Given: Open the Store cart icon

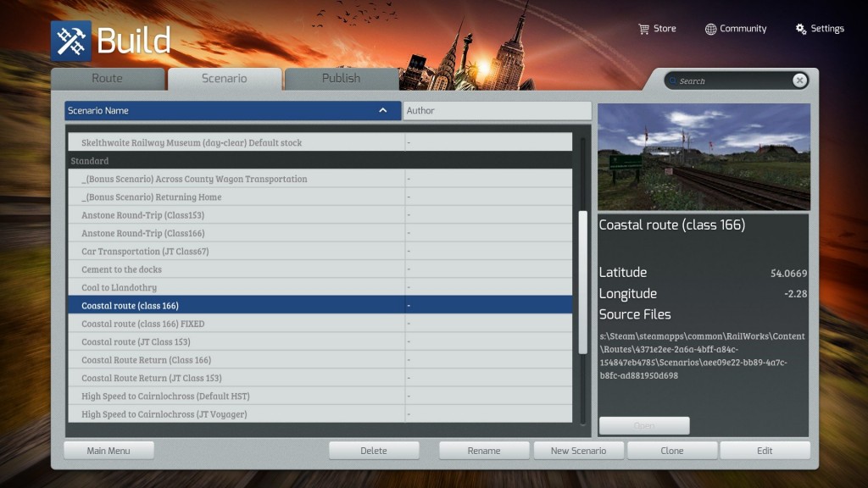Looking at the screenshot, I should point(643,29).
